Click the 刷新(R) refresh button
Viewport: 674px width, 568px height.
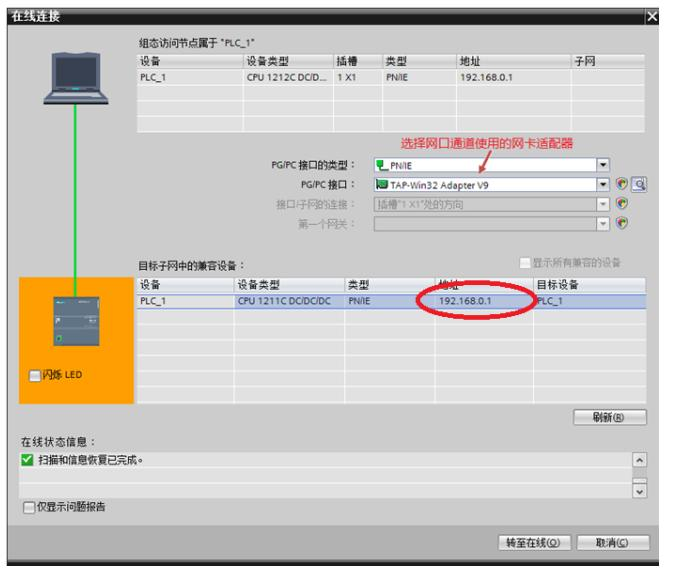coord(610,417)
